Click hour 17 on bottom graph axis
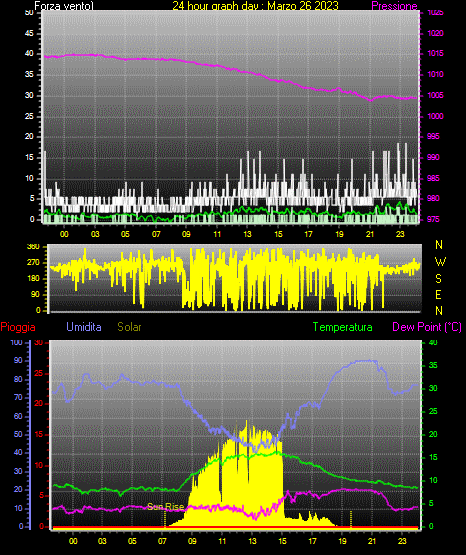Viewport: 466px width, 555px height. click(312, 541)
